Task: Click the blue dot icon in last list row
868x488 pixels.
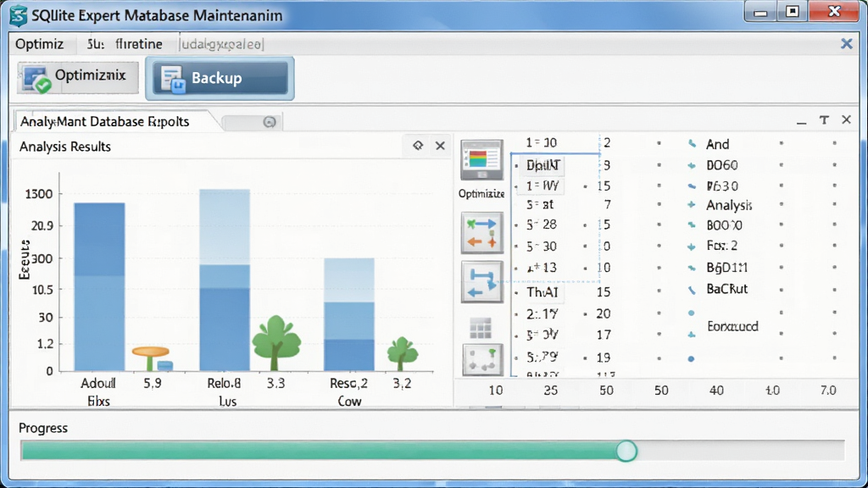Action: tap(691, 358)
